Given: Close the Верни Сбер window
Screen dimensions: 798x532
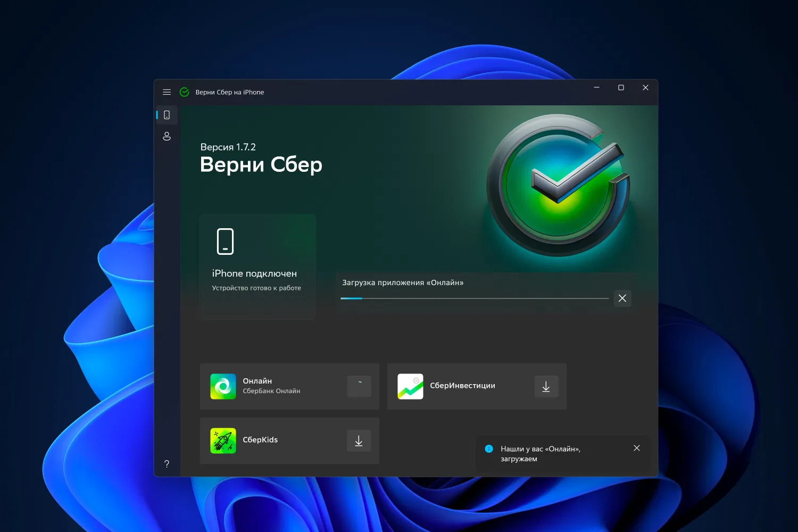Looking at the screenshot, I should 645,88.
